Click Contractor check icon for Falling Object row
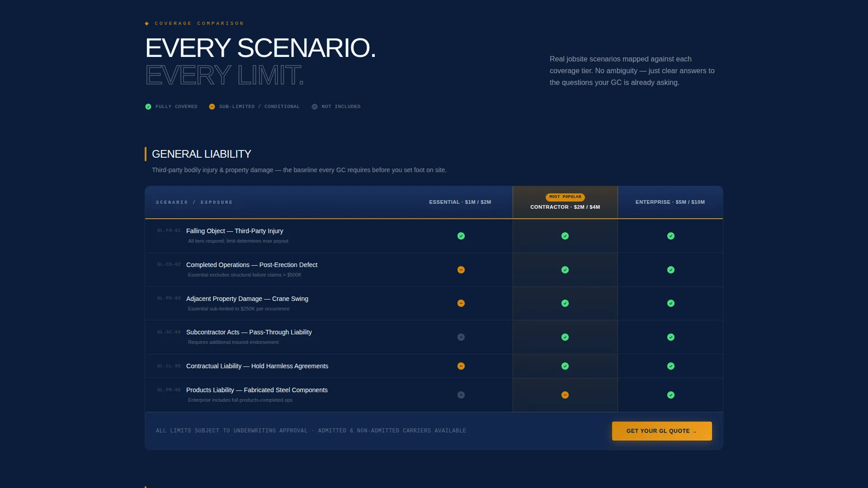Image resolution: width=868 pixels, height=488 pixels. (565, 236)
